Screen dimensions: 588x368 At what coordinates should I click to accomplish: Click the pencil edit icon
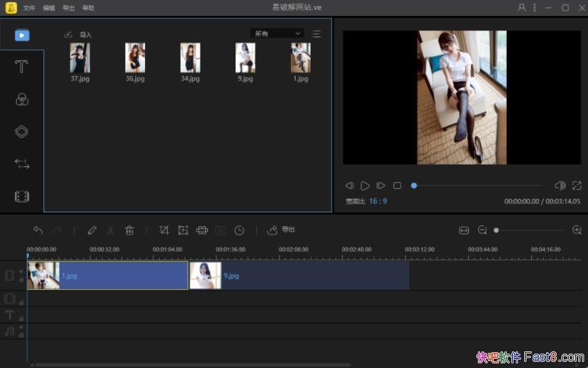point(92,230)
